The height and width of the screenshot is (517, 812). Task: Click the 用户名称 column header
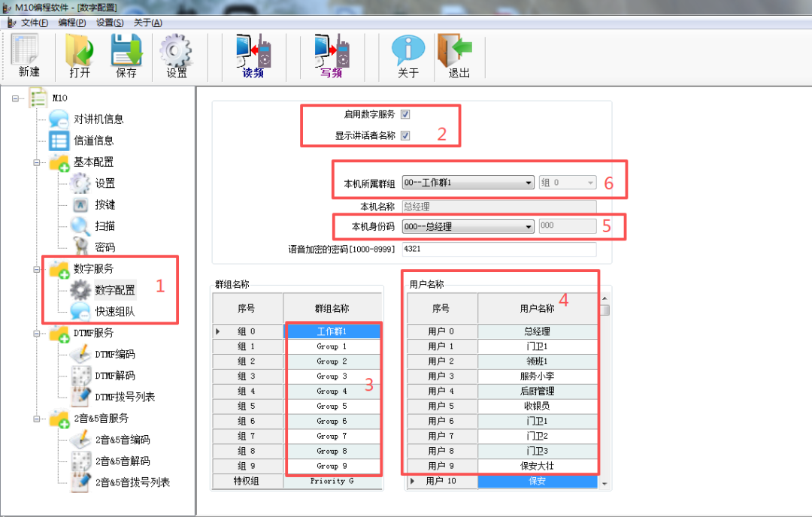(537, 308)
